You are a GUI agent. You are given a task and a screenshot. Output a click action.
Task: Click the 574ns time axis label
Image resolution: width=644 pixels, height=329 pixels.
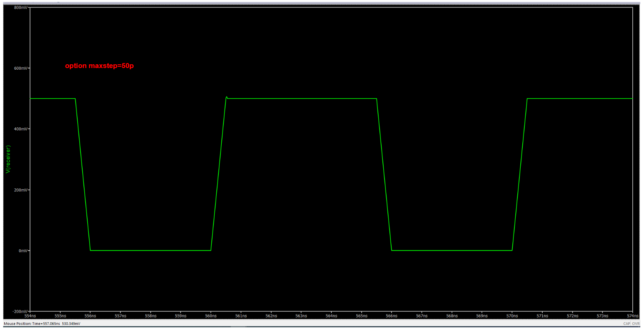pyautogui.click(x=632, y=316)
